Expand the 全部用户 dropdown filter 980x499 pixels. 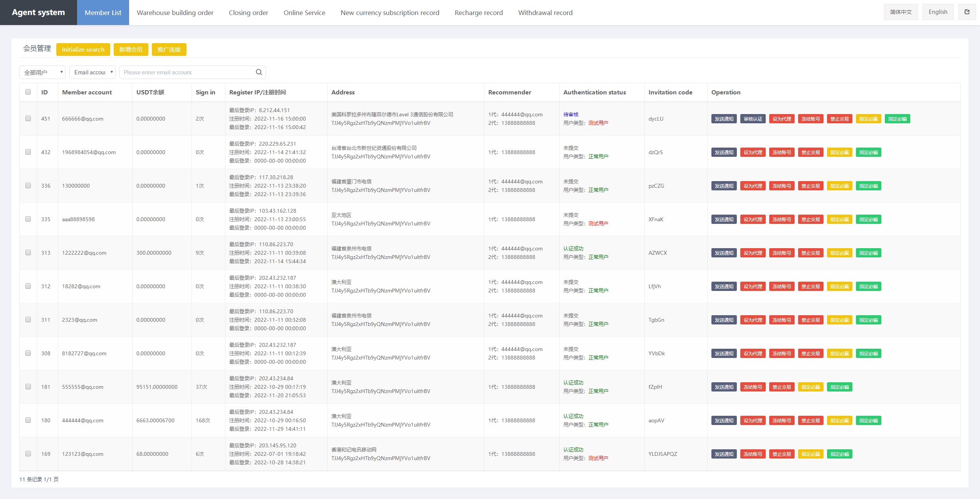[41, 71]
